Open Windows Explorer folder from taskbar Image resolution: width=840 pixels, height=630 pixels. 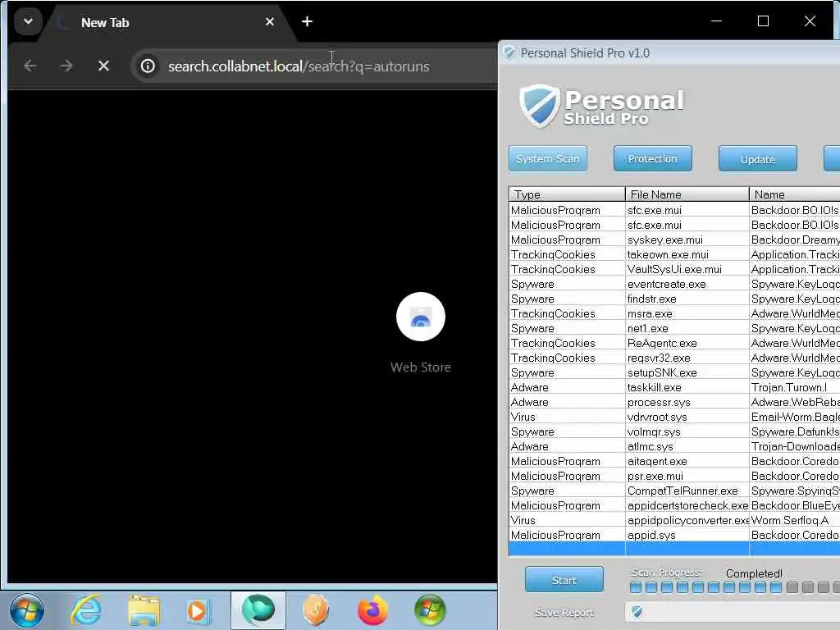[x=144, y=610]
